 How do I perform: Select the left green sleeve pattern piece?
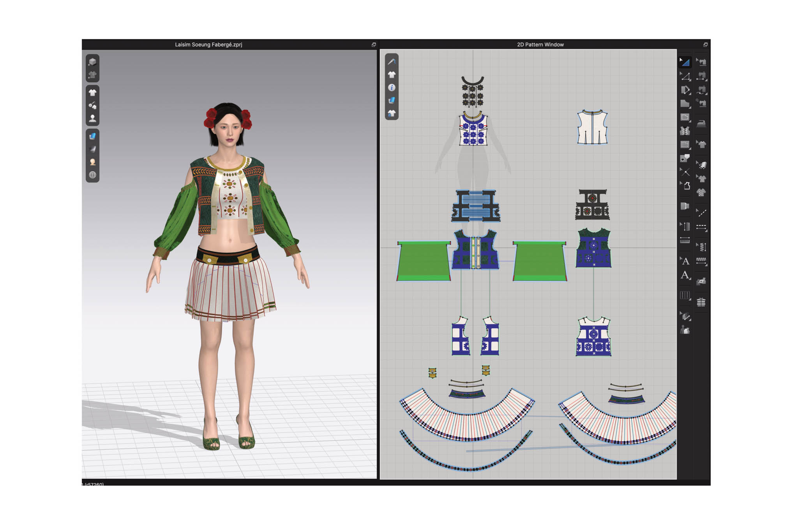[424, 260]
